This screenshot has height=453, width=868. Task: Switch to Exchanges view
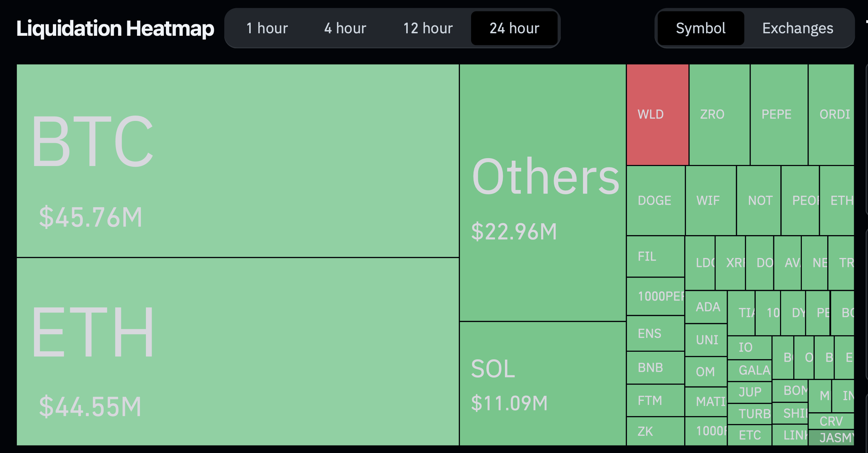(798, 28)
